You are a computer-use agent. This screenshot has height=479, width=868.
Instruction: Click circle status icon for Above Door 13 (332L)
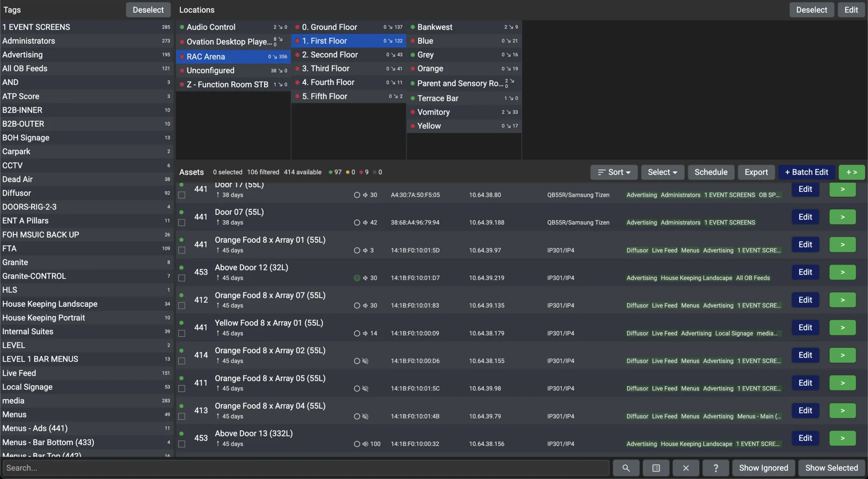(x=357, y=444)
